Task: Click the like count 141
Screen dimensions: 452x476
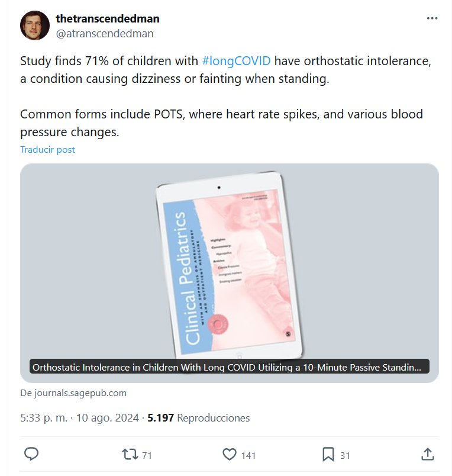Action: pyautogui.click(x=248, y=455)
